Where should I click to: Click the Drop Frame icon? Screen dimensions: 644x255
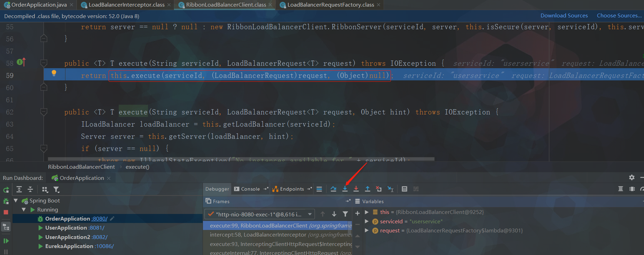(x=379, y=189)
